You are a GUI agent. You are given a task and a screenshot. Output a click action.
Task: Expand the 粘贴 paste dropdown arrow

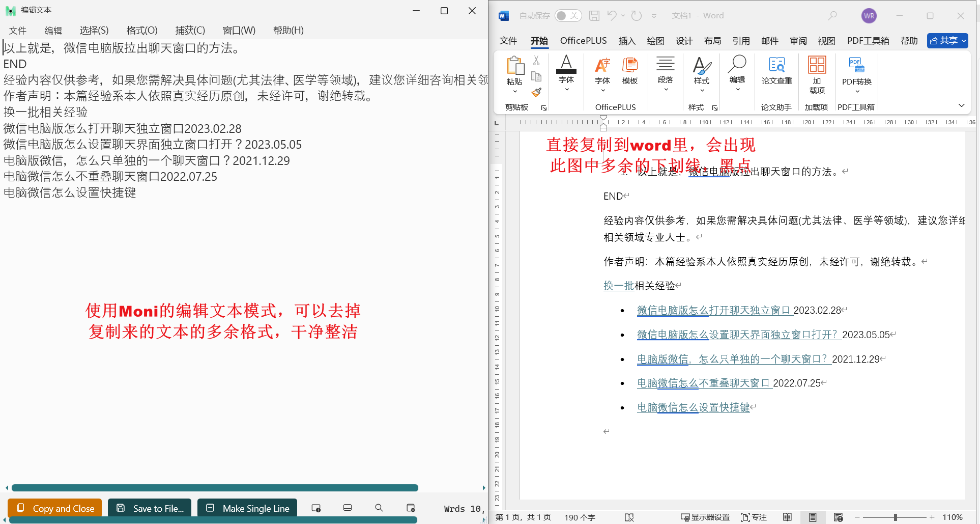click(515, 92)
